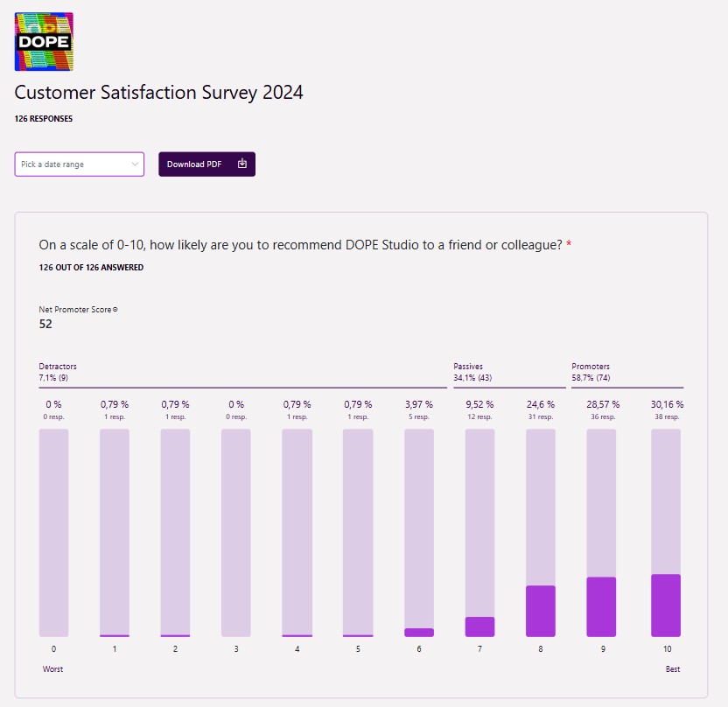Click the 36 resp. count label
Viewport: 728px width, 707px height.
(603, 416)
